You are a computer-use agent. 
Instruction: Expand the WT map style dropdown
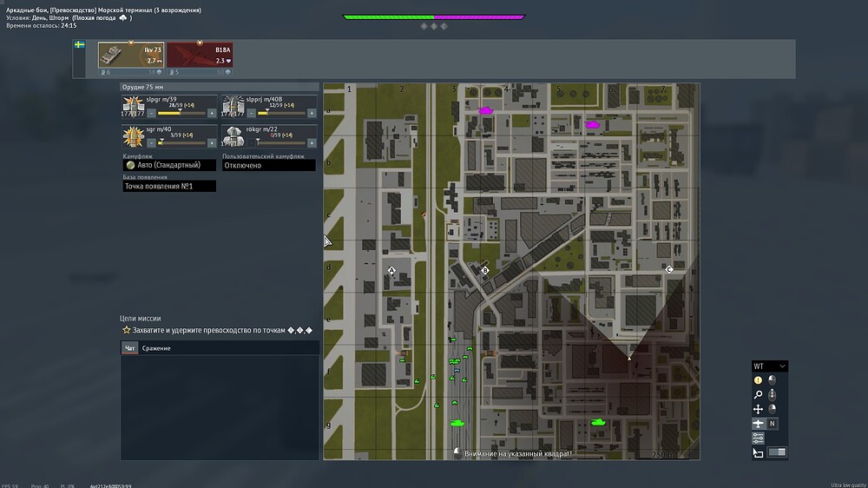pyautogui.click(x=769, y=366)
